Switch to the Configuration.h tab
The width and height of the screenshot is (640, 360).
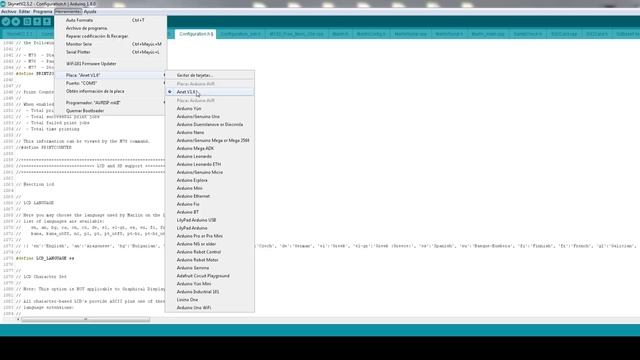[196, 34]
